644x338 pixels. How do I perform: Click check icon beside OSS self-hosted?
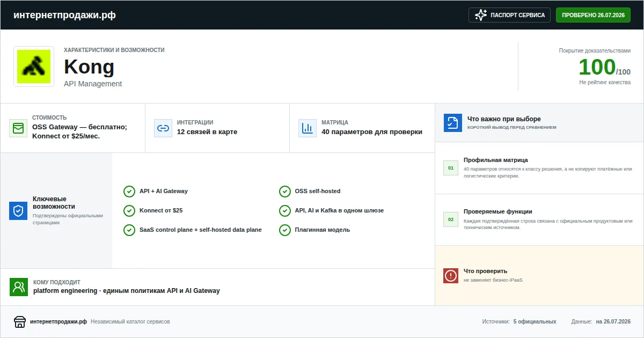click(285, 192)
